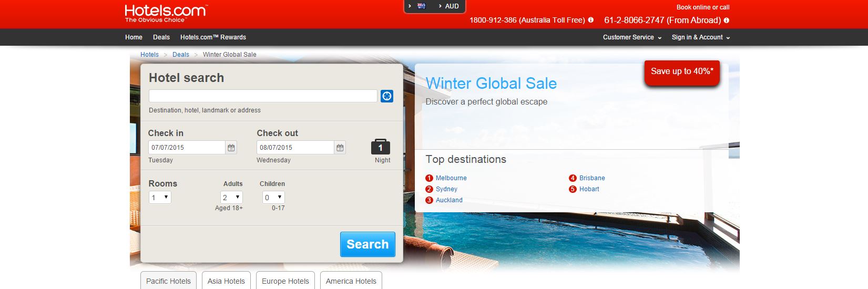Click the Save up to 40% badge
The height and width of the screenshot is (289, 868).
click(x=682, y=72)
